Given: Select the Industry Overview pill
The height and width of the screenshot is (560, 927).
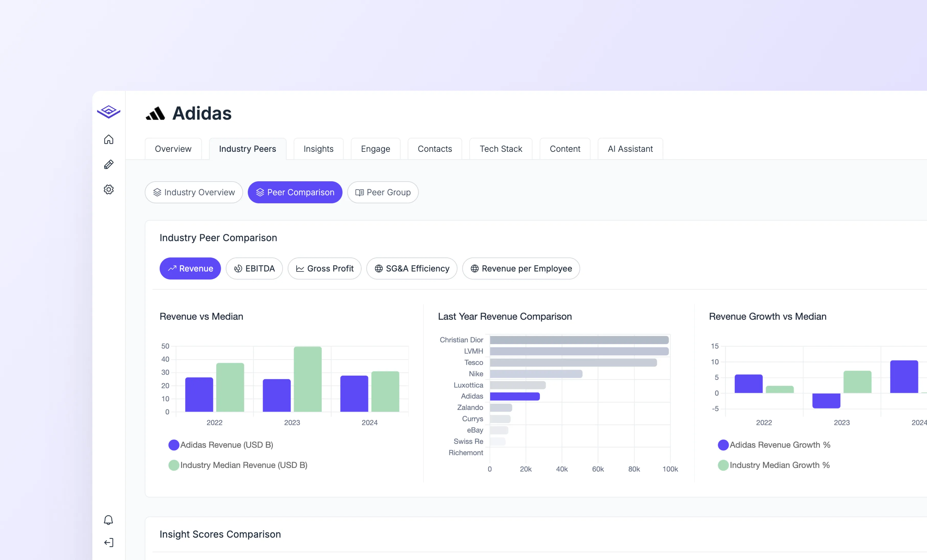Looking at the screenshot, I should [194, 193].
